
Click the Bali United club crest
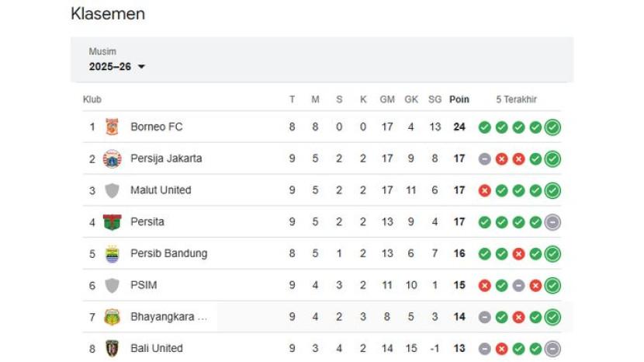113,348
